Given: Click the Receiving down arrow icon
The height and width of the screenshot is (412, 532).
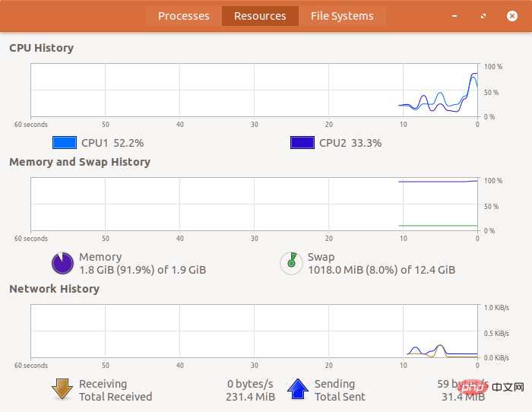Looking at the screenshot, I should click(62, 389).
